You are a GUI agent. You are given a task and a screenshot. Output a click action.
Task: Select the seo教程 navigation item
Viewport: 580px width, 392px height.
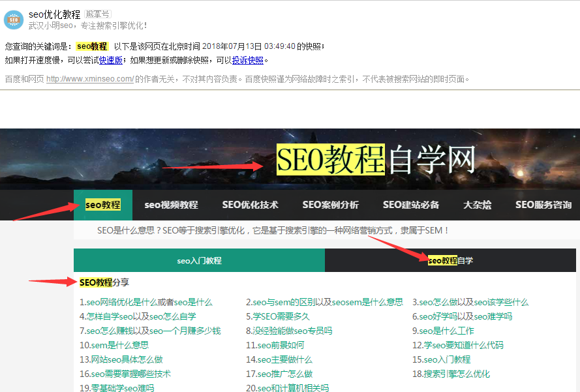click(x=103, y=205)
